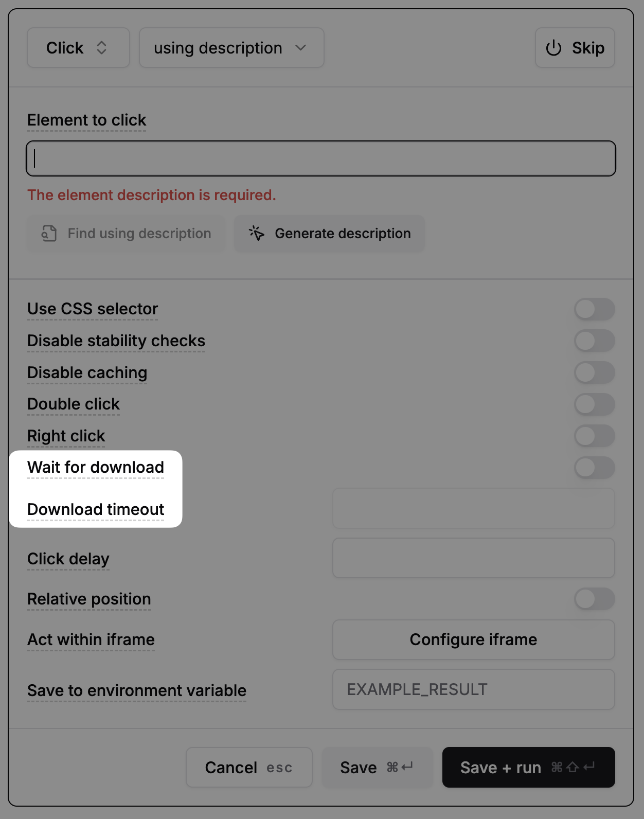Expand the using description dropdown
This screenshot has height=819, width=644.
pos(231,48)
